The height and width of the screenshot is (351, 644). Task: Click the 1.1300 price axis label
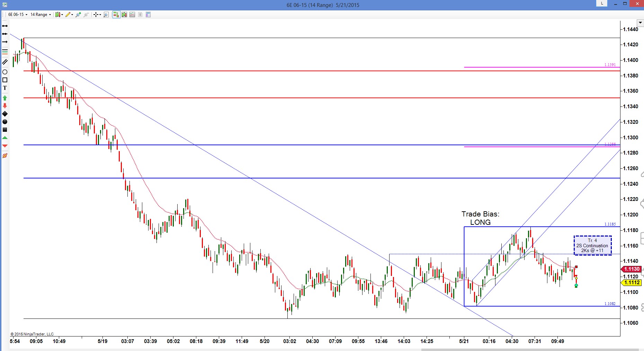tap(630, 138)
